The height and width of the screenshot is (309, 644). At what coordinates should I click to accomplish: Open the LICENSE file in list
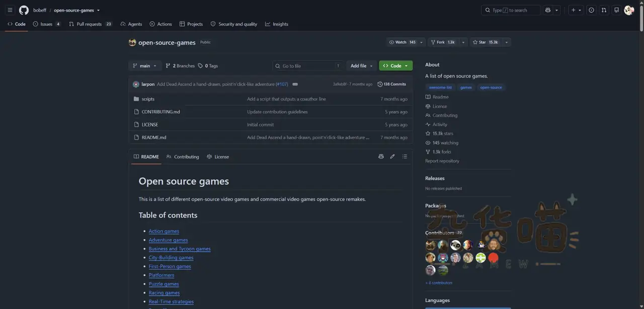(150, 125)
